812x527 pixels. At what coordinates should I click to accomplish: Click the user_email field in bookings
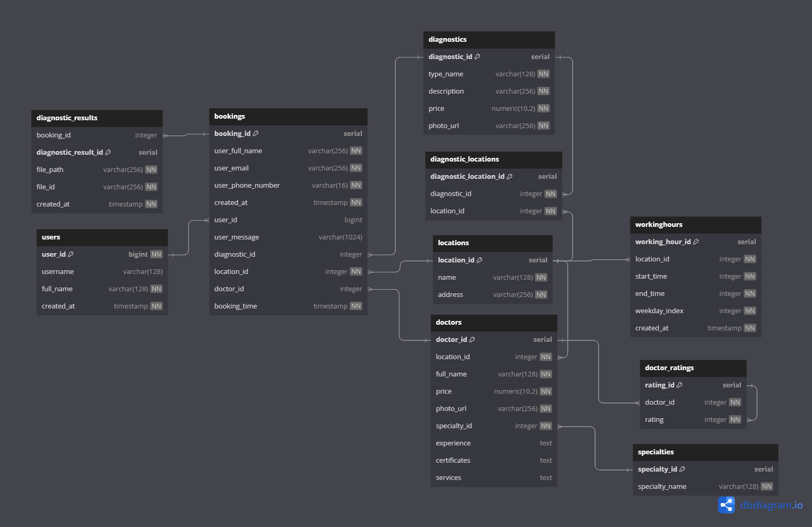coord(288,168)
